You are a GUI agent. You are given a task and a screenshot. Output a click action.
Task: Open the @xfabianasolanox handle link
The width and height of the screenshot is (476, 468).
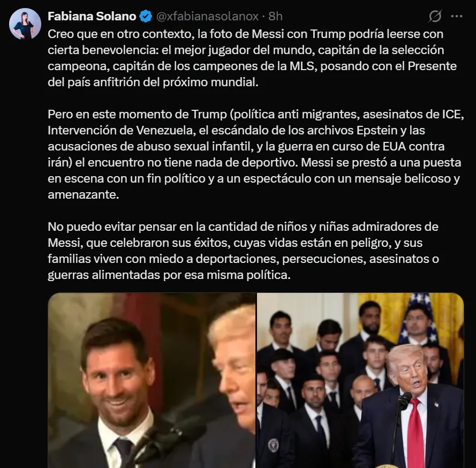point(207,17)
